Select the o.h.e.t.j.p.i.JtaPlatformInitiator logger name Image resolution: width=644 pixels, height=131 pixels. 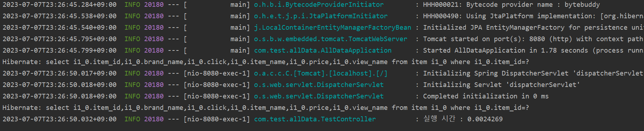point(321,16)
